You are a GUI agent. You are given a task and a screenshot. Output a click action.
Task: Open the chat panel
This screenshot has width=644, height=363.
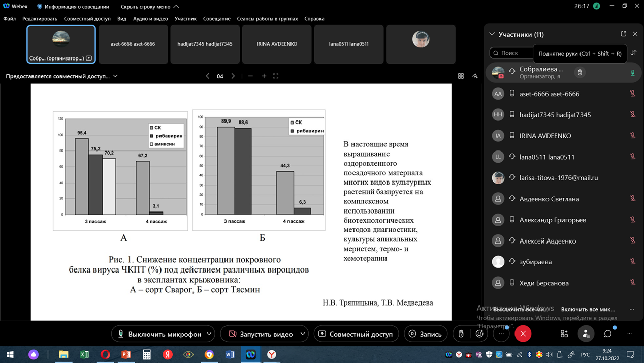tap(608, 334)
